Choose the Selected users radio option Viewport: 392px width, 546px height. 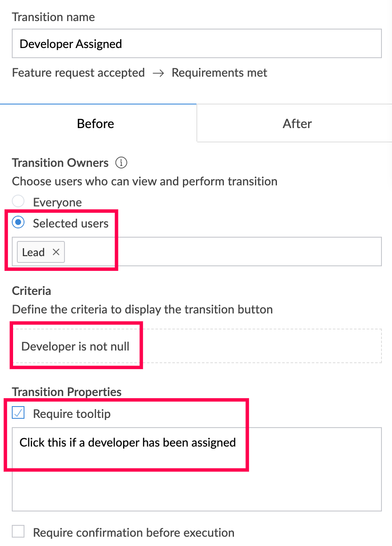[18, 222]
